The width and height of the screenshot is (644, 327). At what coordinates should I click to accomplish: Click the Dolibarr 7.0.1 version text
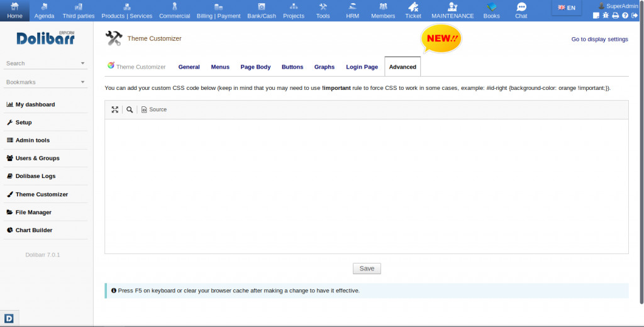point(43,255)
